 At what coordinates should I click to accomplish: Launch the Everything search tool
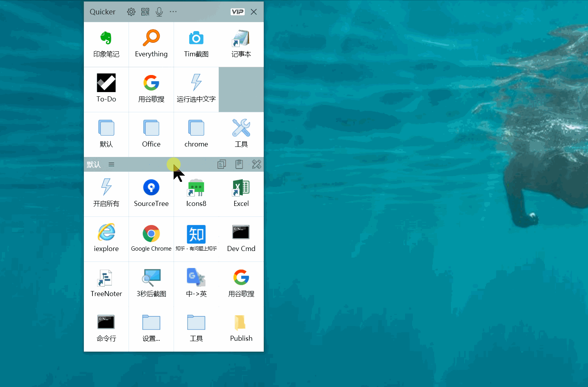pos(151,45)
